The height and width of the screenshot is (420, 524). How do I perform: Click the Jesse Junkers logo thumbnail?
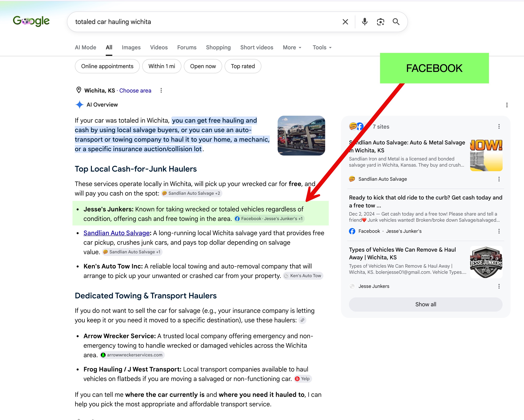[486, 262]
